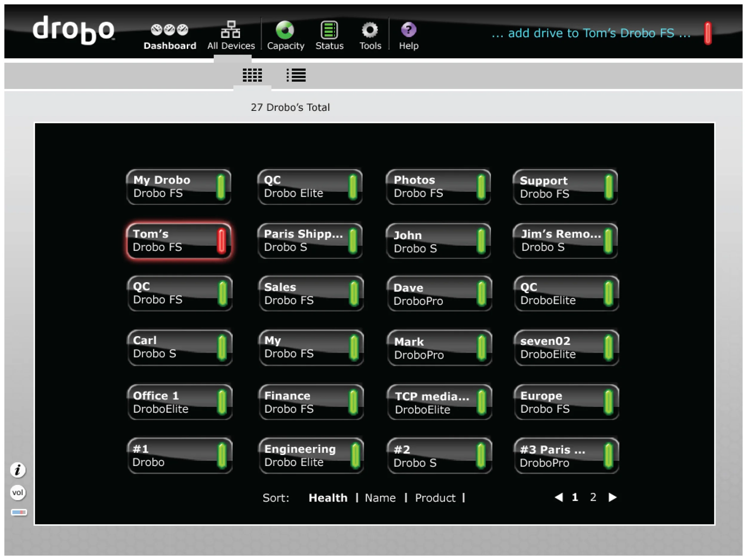The width and height of the screenshot is (747, 560).
Task: Open the Status page
Action: [x=329, y=36]
